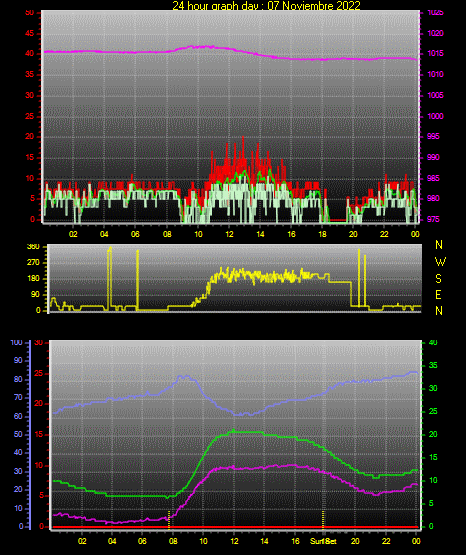Click the 18 hour label under the top chart

322,234
